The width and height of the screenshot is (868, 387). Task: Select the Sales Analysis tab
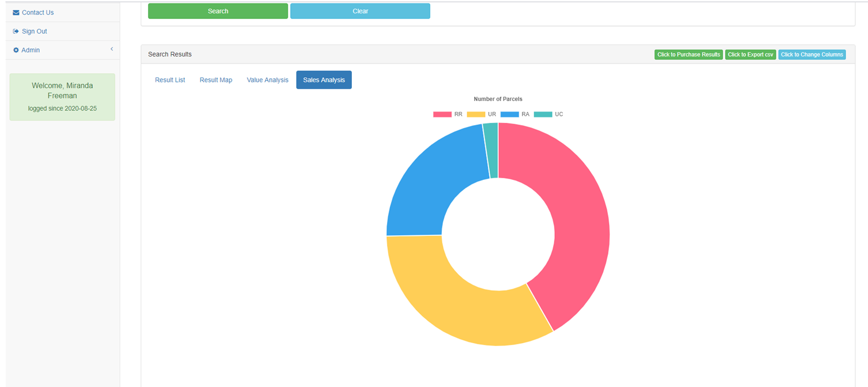324,80
